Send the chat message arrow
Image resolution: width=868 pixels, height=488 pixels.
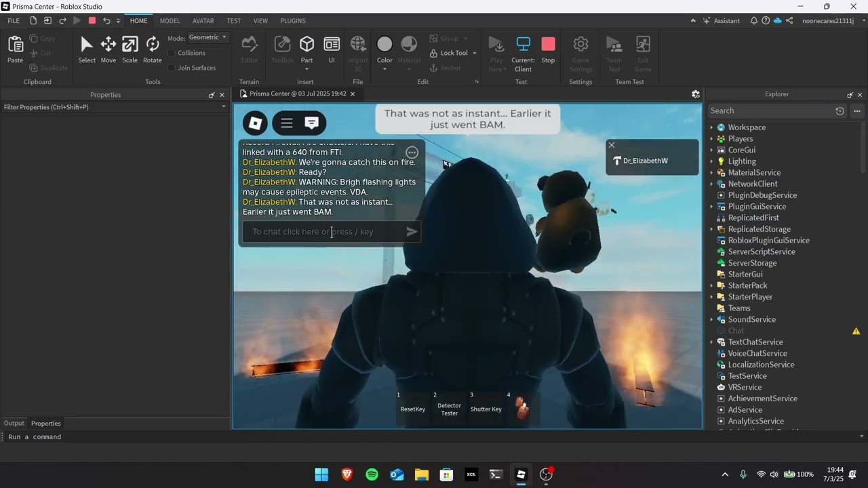pyautogui.click(x=412, y=232)
